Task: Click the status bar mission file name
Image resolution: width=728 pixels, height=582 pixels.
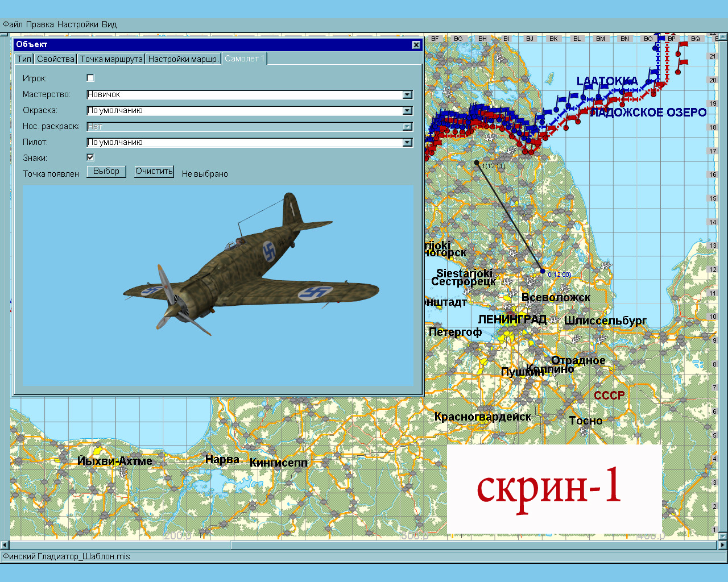Action: point(67,557)
